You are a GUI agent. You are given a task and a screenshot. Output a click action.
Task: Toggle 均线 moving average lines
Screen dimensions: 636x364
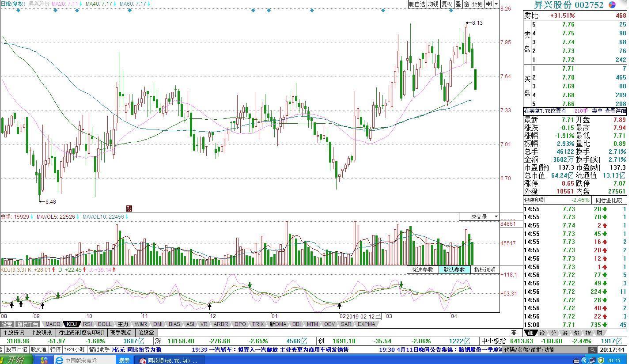click(x=433, y=4)
